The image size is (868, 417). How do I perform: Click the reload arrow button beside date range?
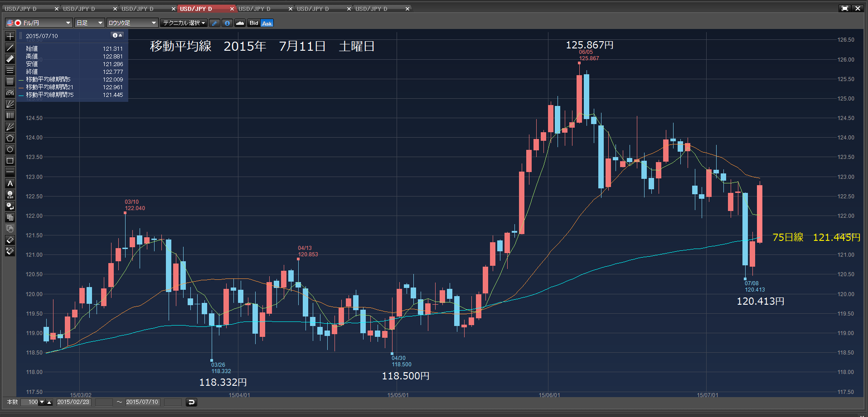click(191, 402)
